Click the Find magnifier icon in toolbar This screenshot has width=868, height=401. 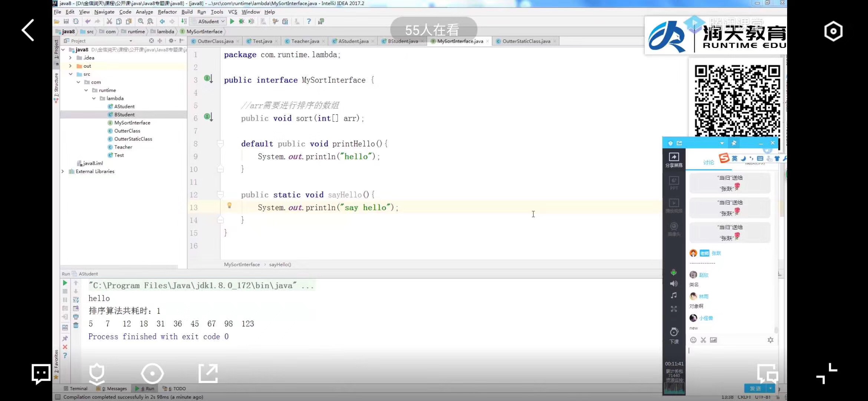click(x=141, y=22)
